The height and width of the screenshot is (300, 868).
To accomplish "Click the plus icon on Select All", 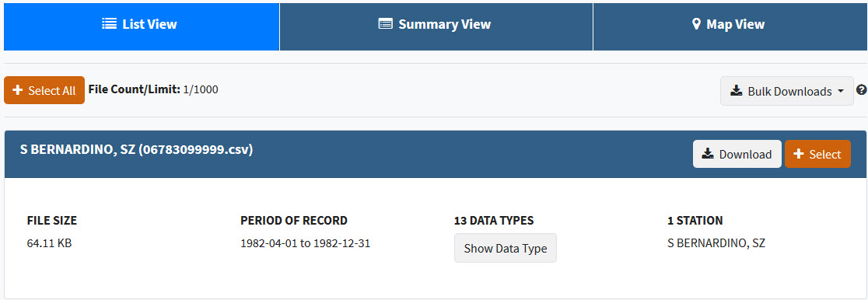I will pyautogui.click(x=17, y=90).
